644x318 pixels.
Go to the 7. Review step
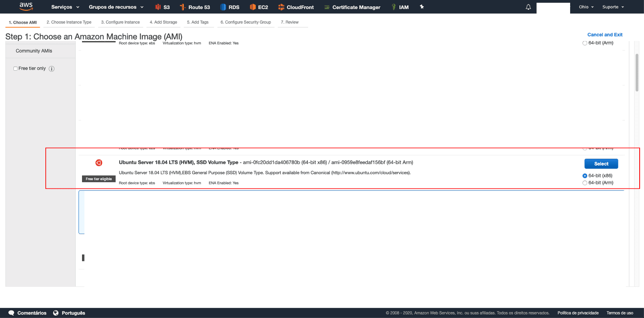pyautogui.click(x=290, y=23)
